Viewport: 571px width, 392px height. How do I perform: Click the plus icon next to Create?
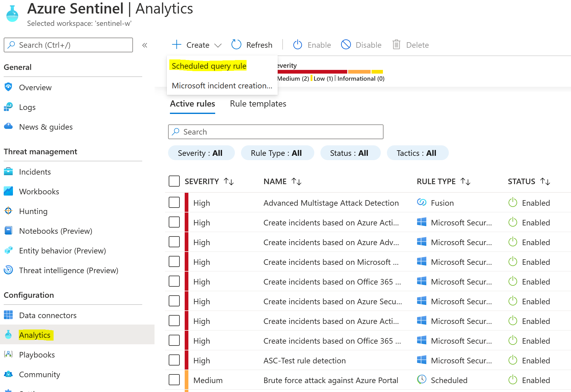(177, 45)
